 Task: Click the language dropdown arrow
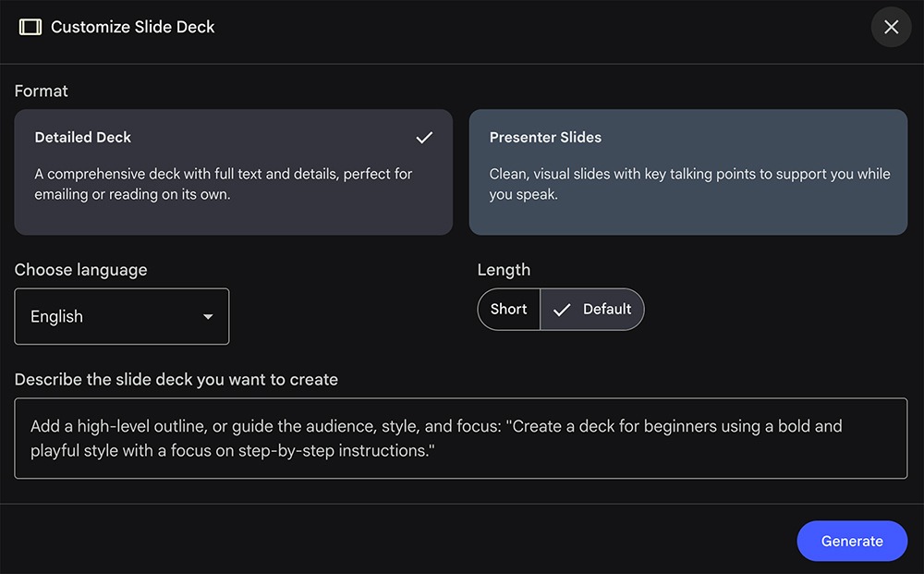click(x=208, y=317)
